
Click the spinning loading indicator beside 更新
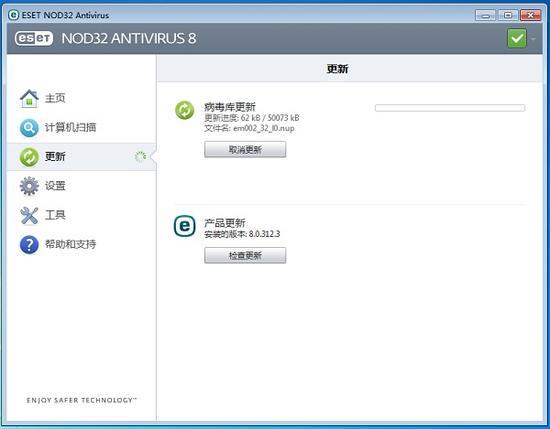[140, 156]
